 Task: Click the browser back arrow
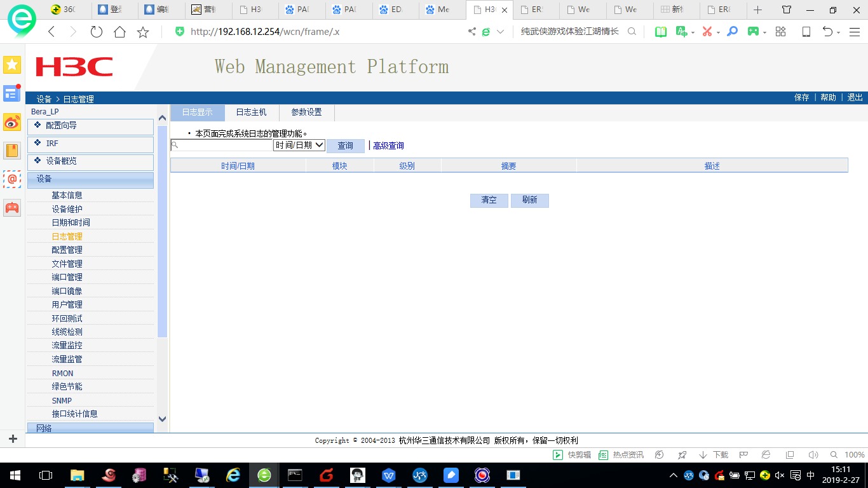(51, 32)
